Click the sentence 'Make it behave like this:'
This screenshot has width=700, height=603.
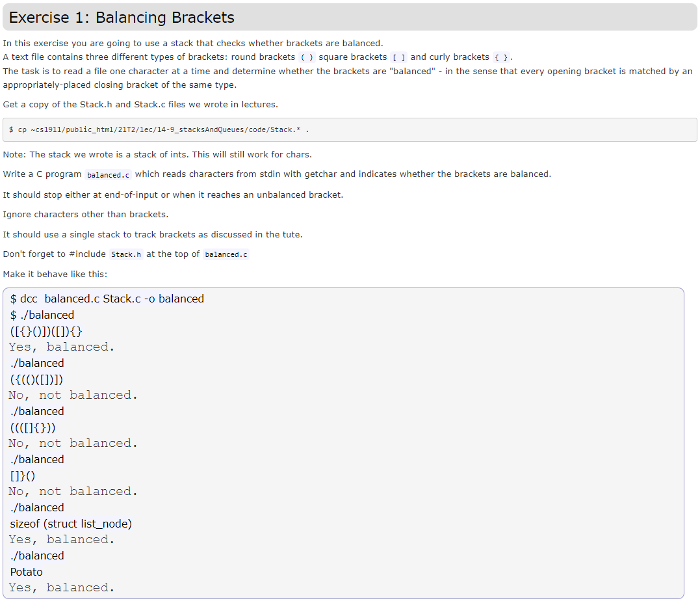tap(55, 275)
